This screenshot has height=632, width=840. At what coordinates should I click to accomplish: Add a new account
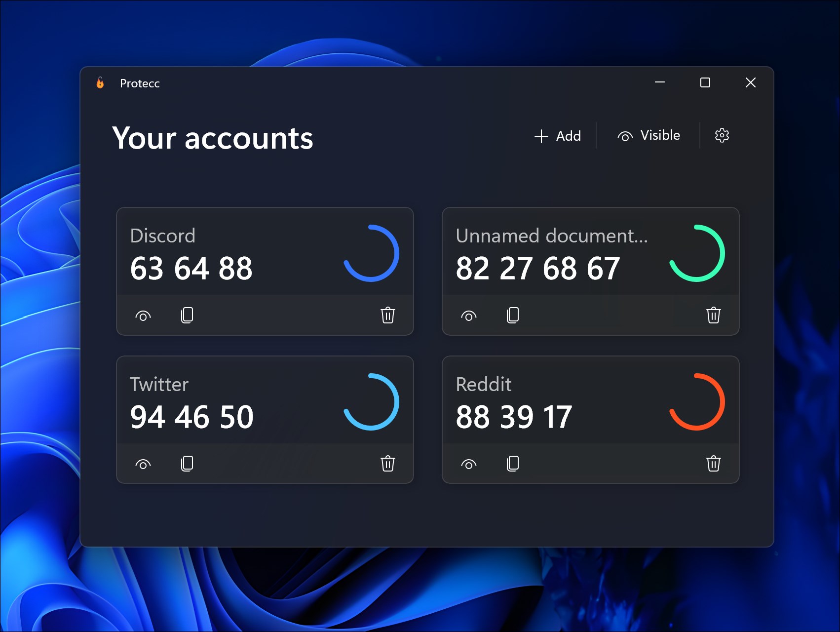click(x=558, y=136)
